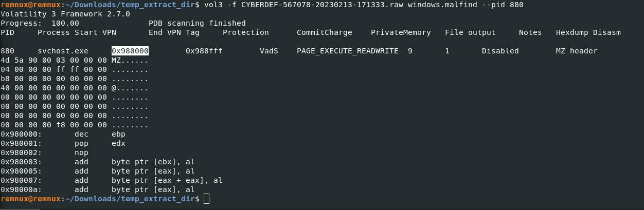Click the Volatility 3 Framework 2.7.0 line
The height and width of the screenshot is (210, 644).
[x=65, y=14]
